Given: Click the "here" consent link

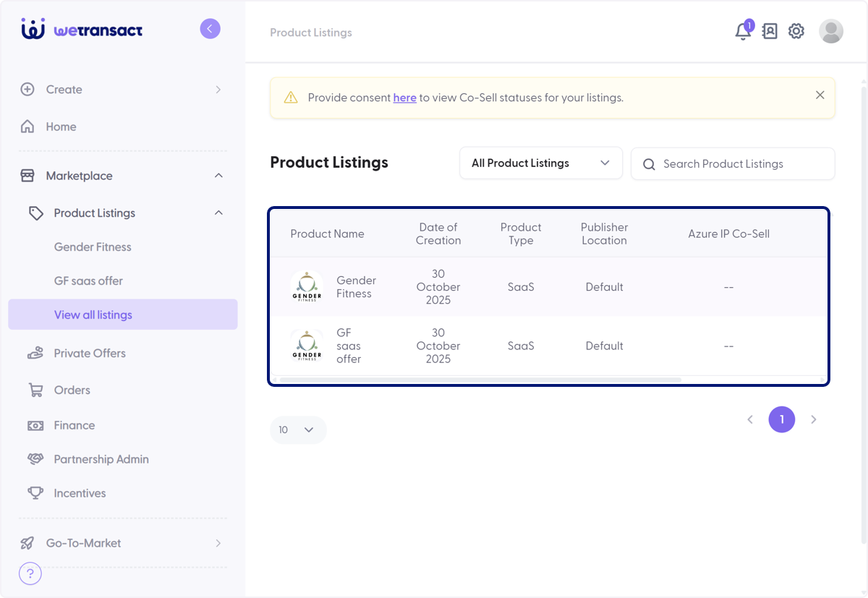Looking at the screenshot, I should [x=404, y=98].
